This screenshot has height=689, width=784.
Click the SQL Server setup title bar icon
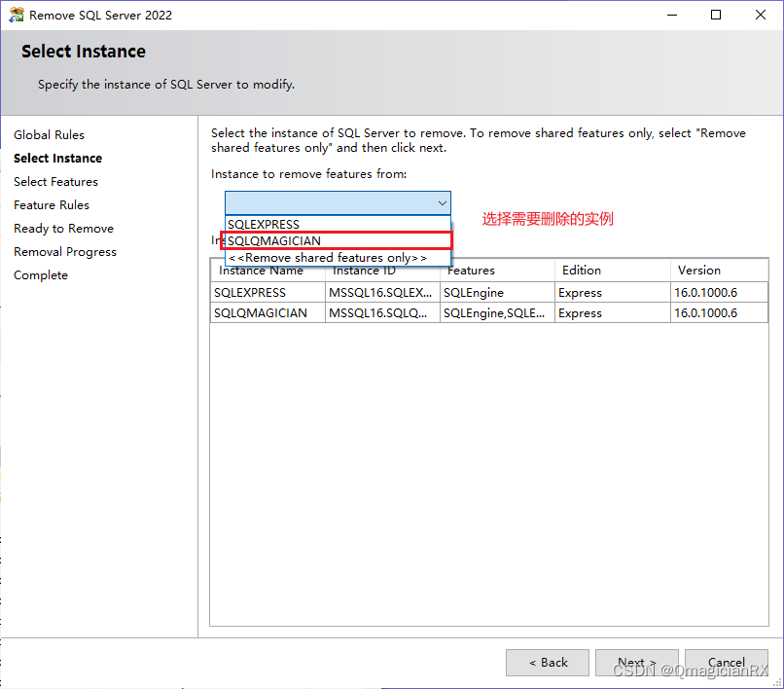16,15
